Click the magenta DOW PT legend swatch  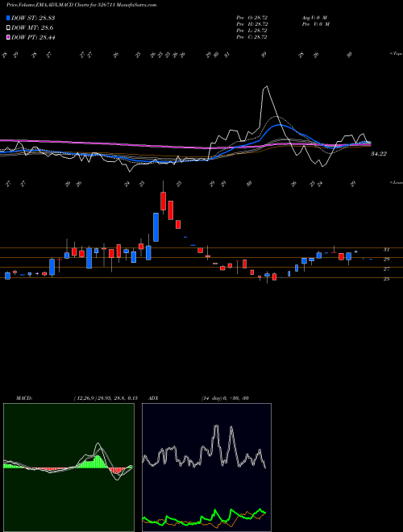(8, 37)
